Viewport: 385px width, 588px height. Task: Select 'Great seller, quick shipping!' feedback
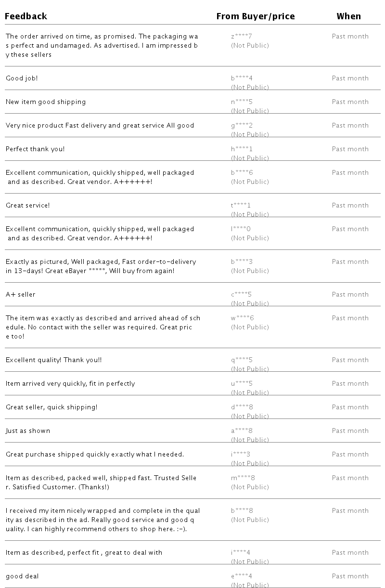click(x=51, y=407)
